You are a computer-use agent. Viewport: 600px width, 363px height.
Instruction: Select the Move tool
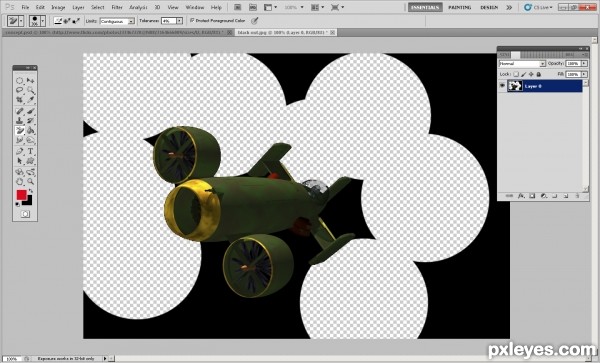pos(31,80)
